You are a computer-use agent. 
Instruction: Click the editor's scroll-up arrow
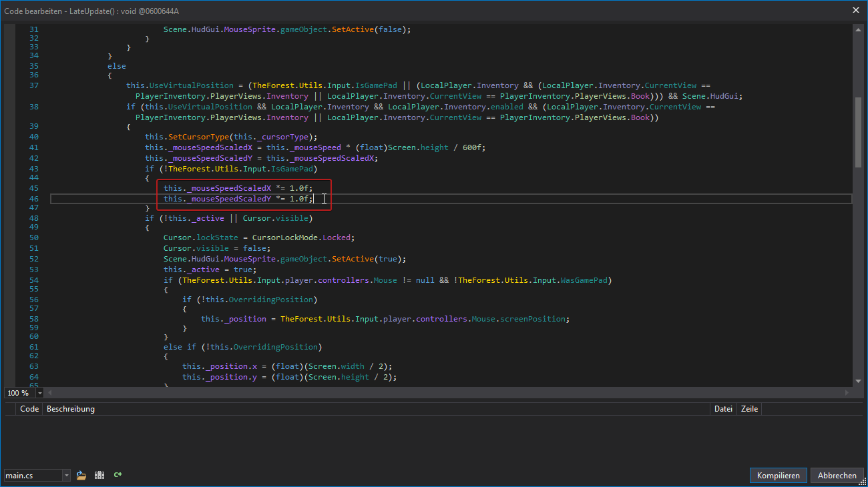coord(858,29)
